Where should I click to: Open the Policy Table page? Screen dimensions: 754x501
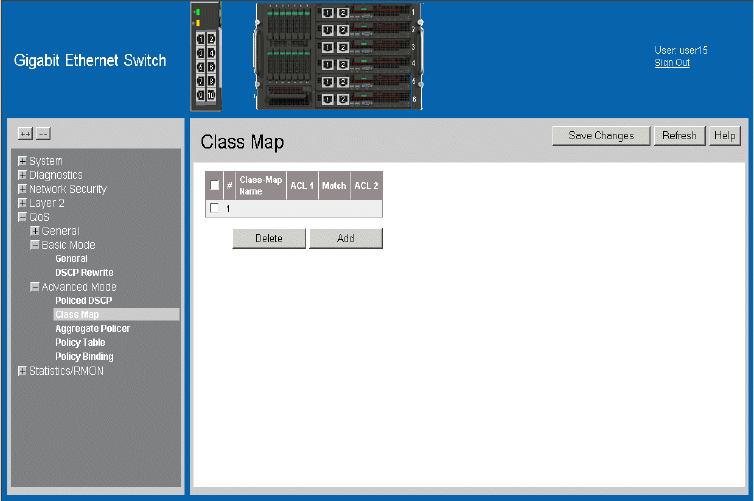click(x=80, y=343)
